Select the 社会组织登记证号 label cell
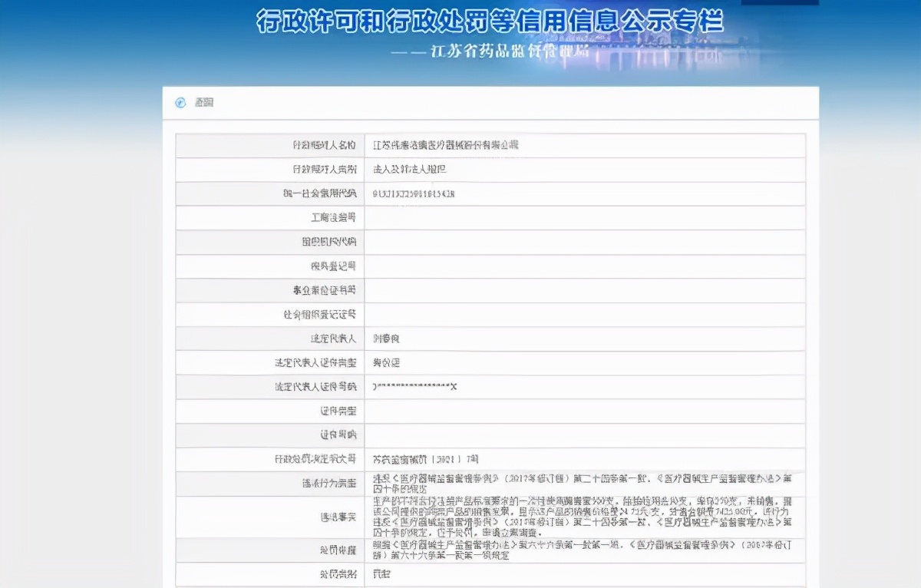Viewport: 921px width, 588px height. click(x=270, y=315)
